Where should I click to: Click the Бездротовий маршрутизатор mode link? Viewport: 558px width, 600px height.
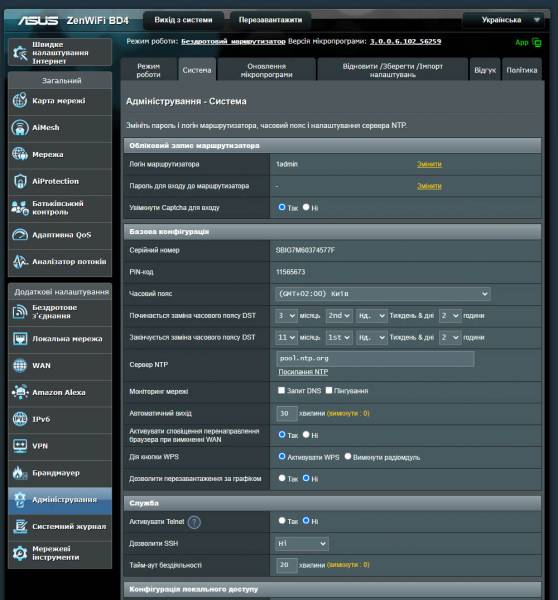233,41
